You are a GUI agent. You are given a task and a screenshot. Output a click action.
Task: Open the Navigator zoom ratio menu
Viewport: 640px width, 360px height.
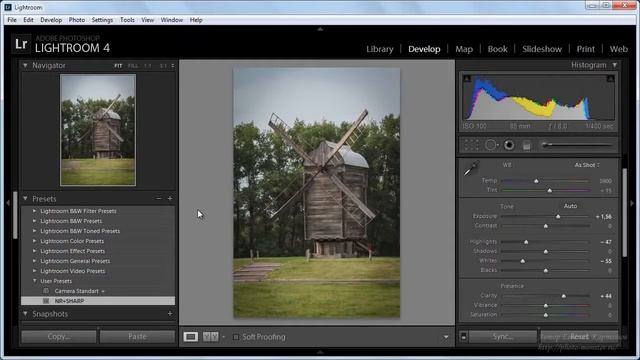coord(173,66)
